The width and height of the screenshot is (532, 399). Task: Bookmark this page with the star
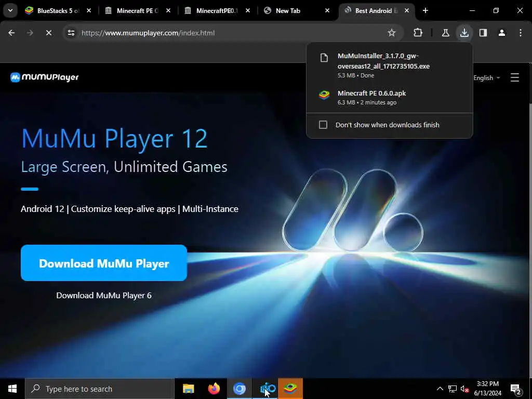pyautogui.click(x=392, y=33)
